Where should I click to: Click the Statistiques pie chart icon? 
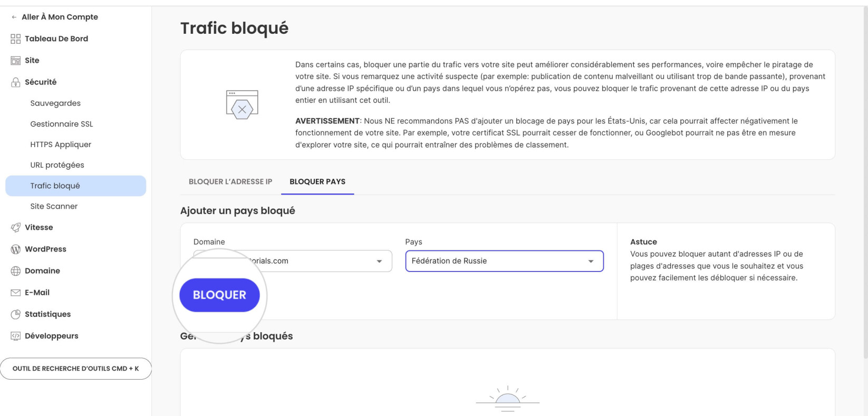click(16, 314)
